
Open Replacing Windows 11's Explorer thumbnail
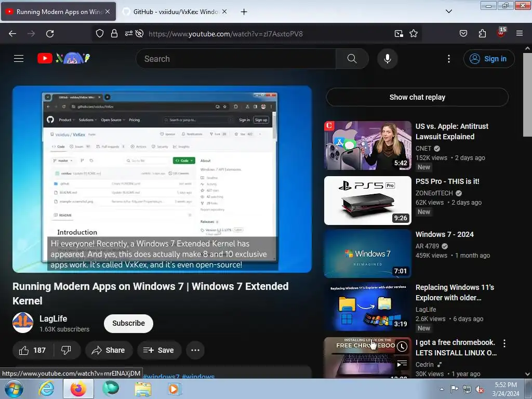tap(368, 307)
